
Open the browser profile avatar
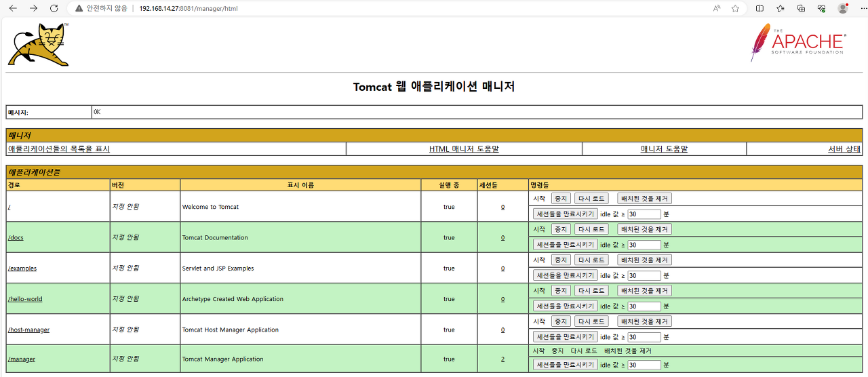[843, 9]
